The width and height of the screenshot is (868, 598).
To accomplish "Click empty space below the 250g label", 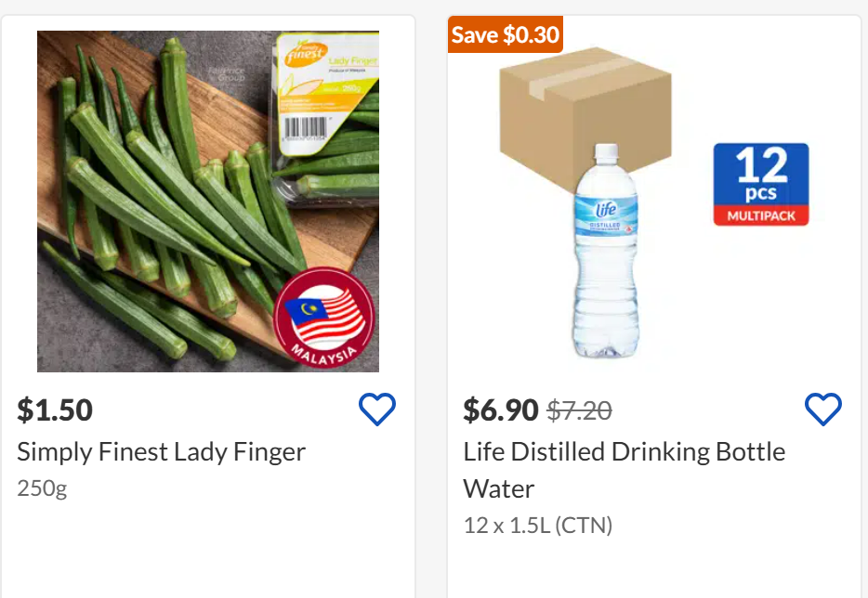I will point(206,552).
